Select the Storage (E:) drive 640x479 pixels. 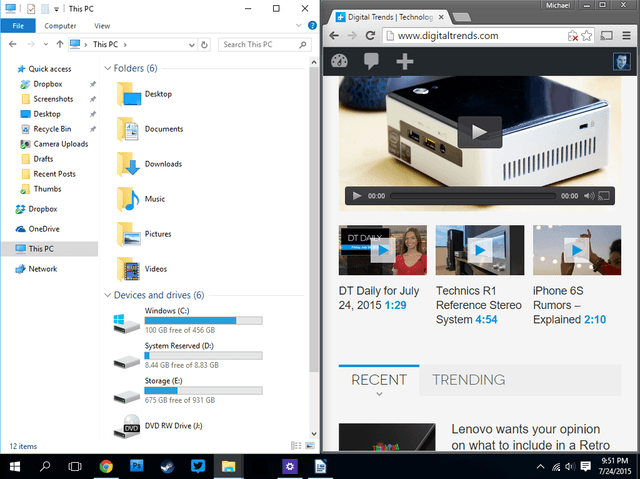pos(188,391)
